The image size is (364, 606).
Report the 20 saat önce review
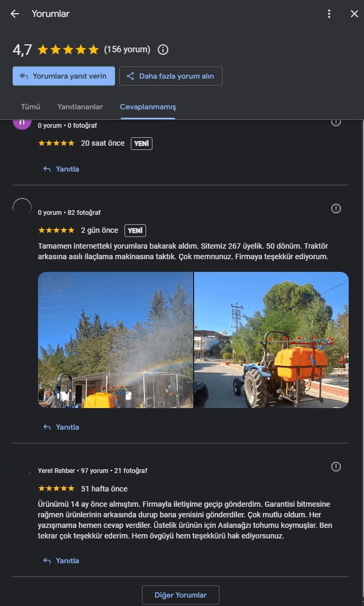(336, 122)
